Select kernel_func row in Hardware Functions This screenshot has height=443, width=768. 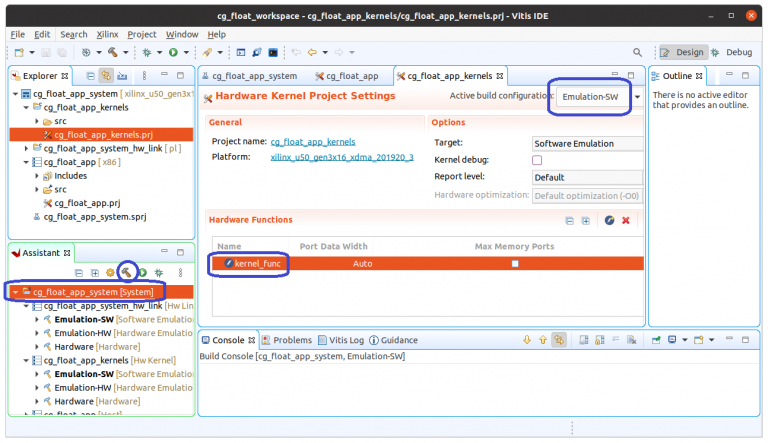click(x=400, y=263)
